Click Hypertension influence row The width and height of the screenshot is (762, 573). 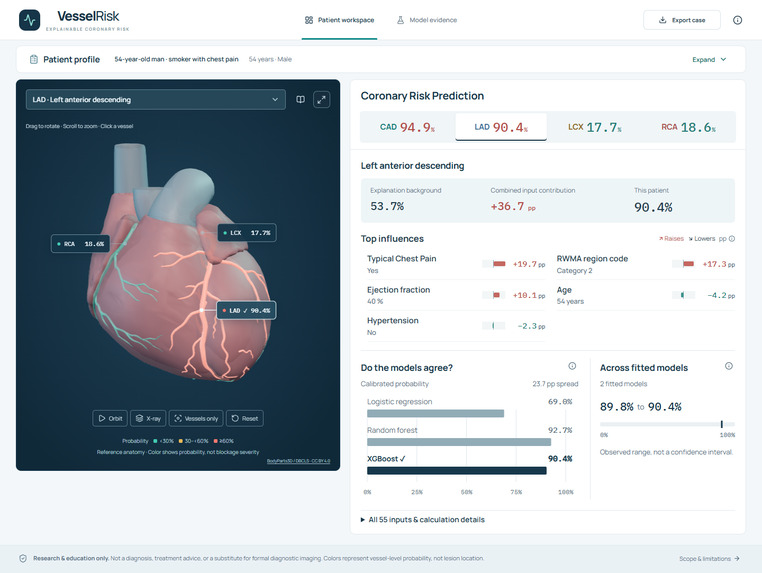[456, 326]
